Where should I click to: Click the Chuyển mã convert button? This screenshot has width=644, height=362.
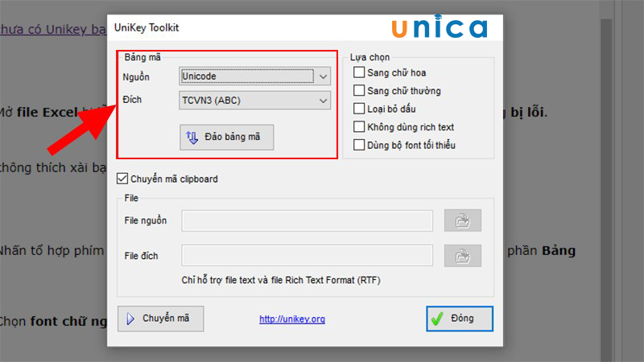(160, 319)
